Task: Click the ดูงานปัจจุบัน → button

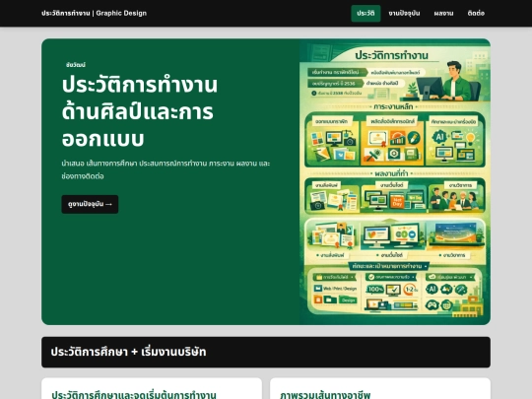Action: point(90,204)
